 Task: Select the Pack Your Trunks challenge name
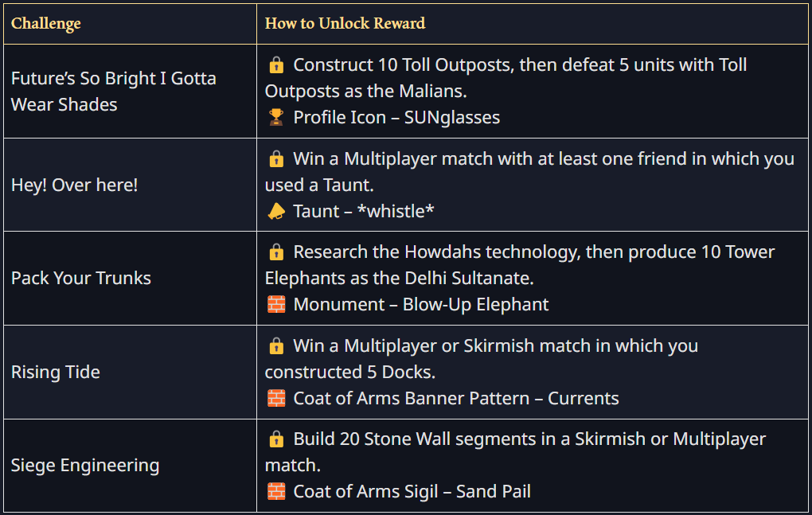coord(80,279)
